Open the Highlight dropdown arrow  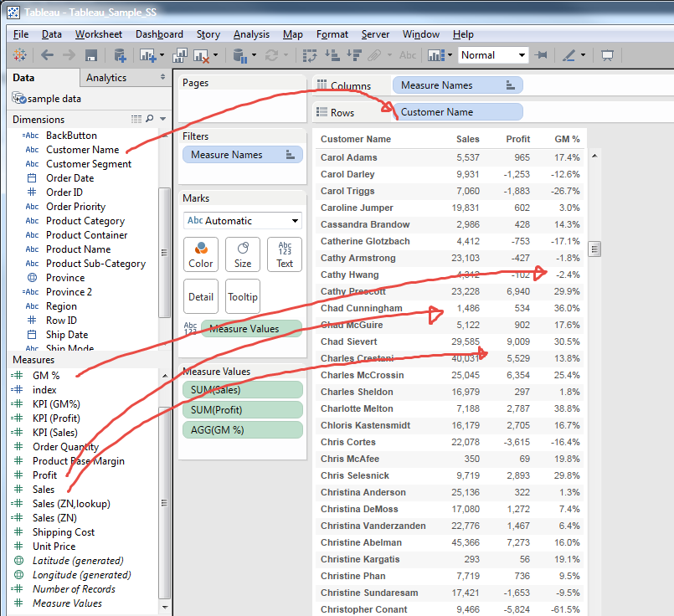point(583,55)
